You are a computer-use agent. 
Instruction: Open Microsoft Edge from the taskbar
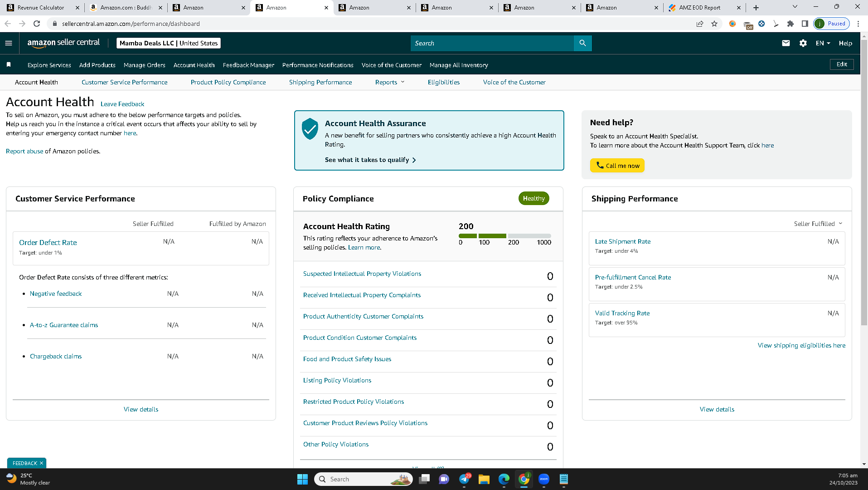[504, 479]
